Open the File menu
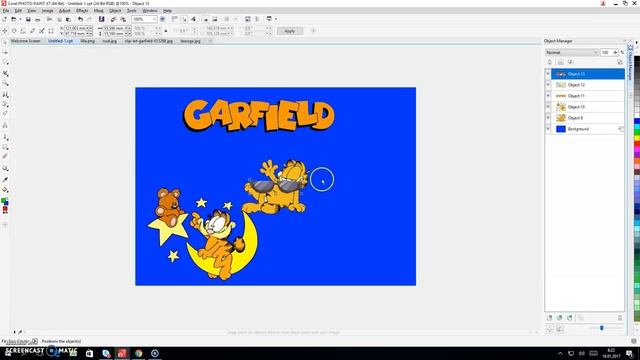Screen dimensions: 640x360 [x=6, y=11]
